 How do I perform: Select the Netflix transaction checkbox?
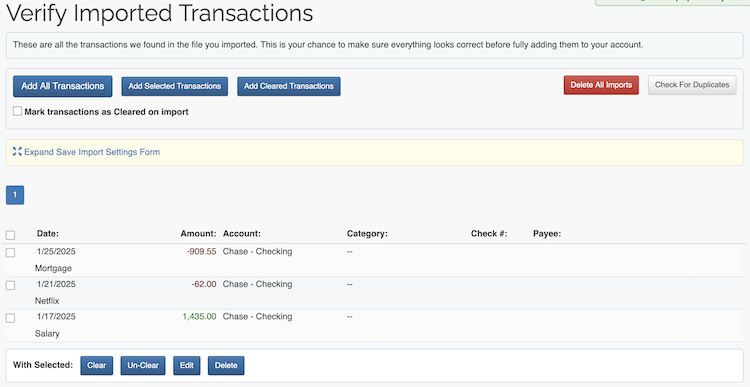tap(11, 285)
